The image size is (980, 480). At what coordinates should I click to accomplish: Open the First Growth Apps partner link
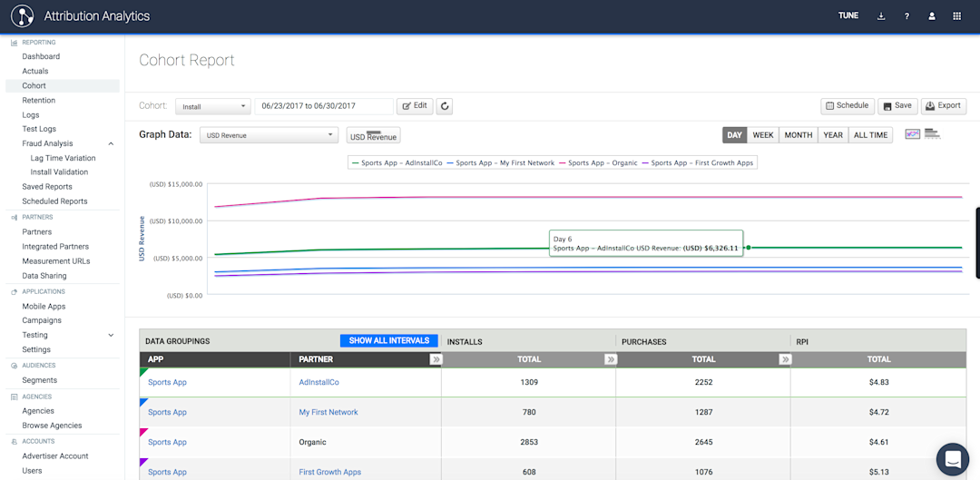[330, 472]
